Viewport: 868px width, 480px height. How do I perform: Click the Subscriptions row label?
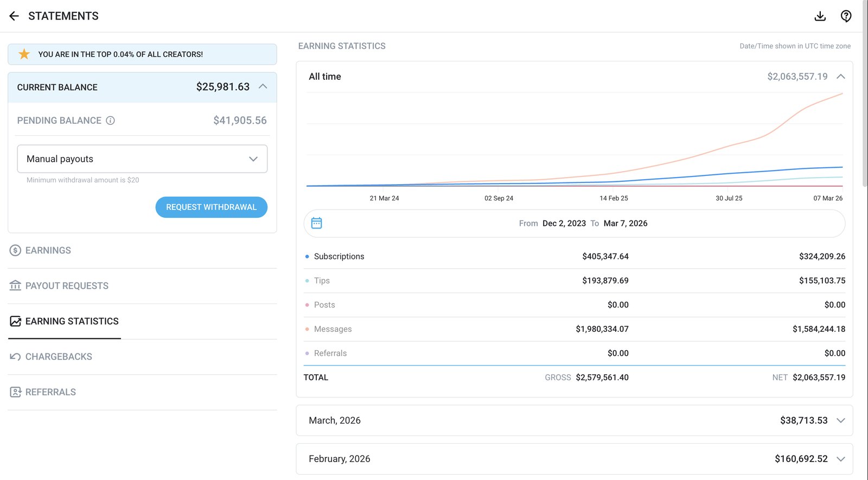pyautogui.click(x=339, y=256)
